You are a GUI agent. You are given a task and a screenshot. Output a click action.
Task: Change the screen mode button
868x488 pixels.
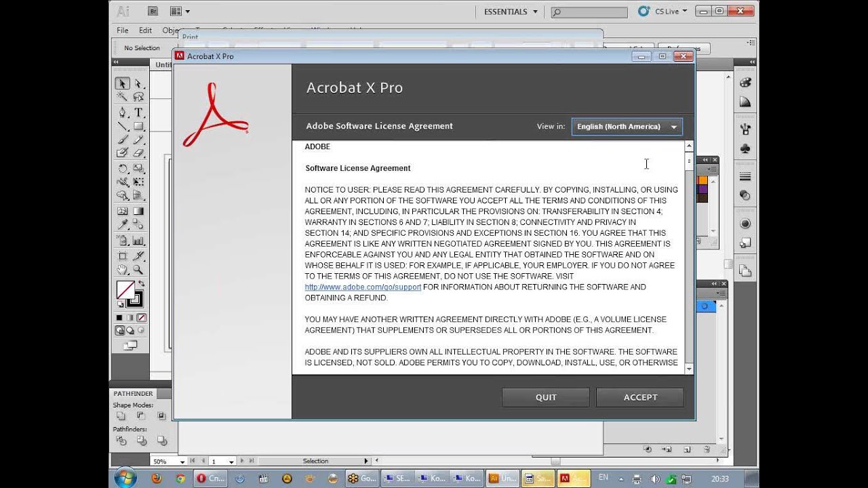point(130,346)
